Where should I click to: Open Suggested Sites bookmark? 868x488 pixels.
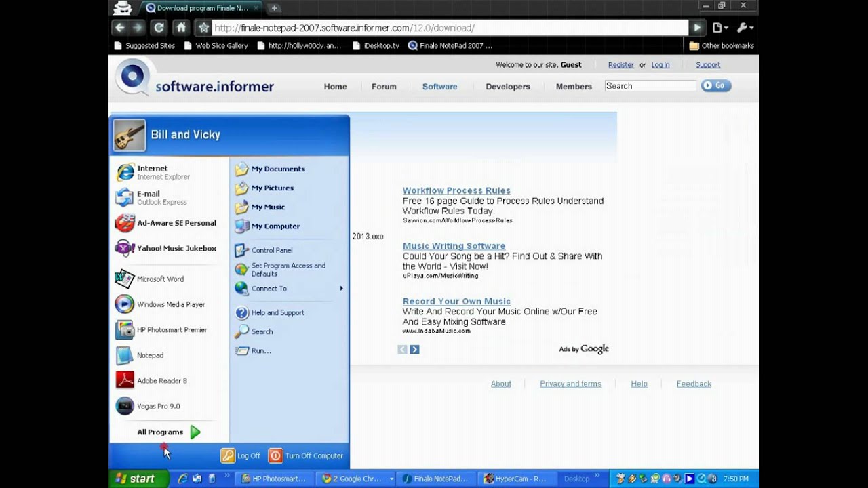tap(144, 45)
